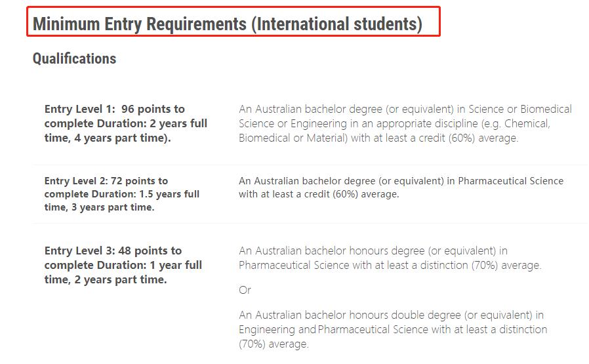Click the Qualifications subheading
The height and width of the screenshot is (364, 589).
click(74, 59)
